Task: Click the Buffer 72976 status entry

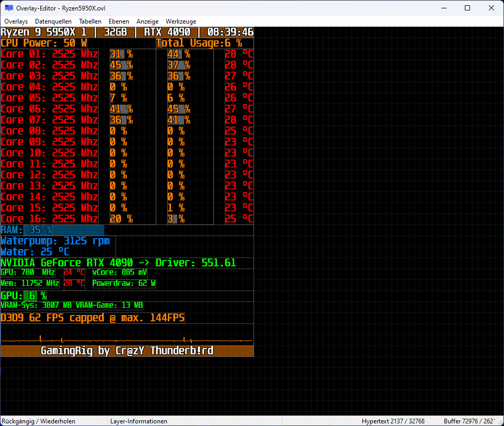Action: (x=469, y=421)
